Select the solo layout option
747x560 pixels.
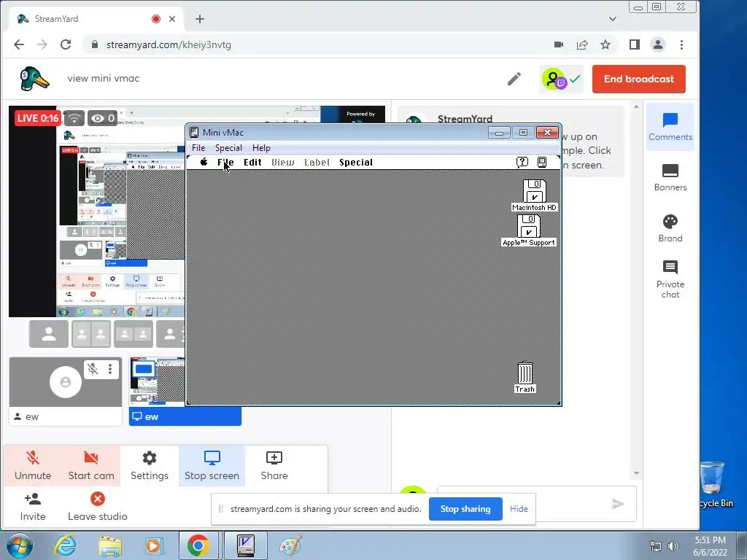49,334
